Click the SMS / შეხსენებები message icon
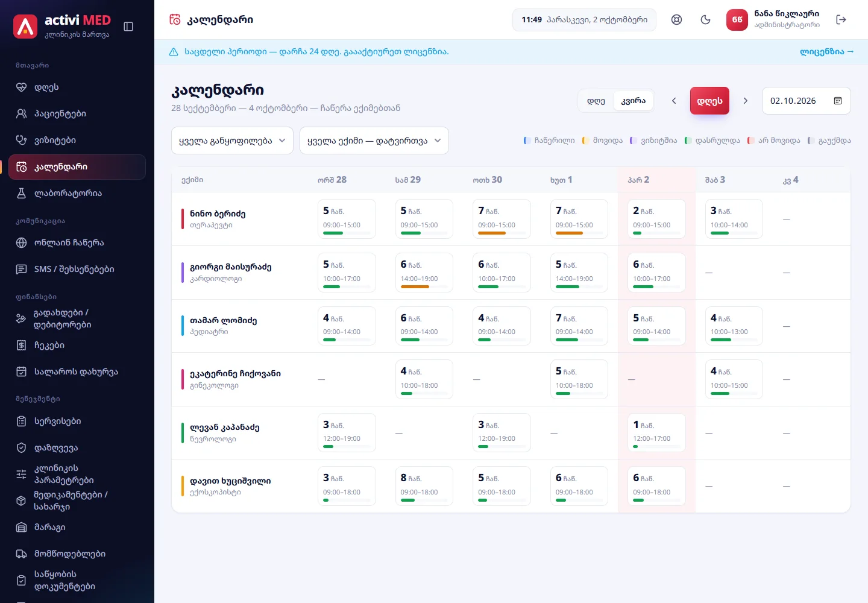The height and width of the screenshot is (603, 868). (22, 270)
